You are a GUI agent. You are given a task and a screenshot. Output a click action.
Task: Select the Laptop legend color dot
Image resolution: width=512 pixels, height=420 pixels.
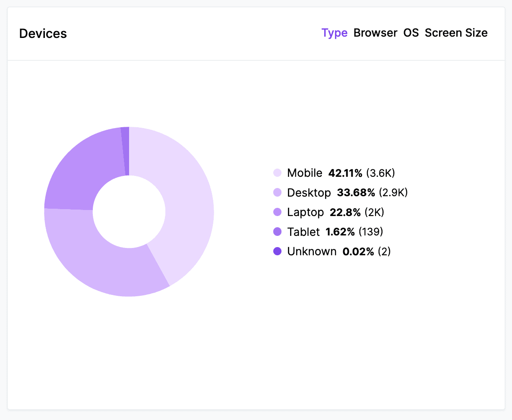click(278, 212)
